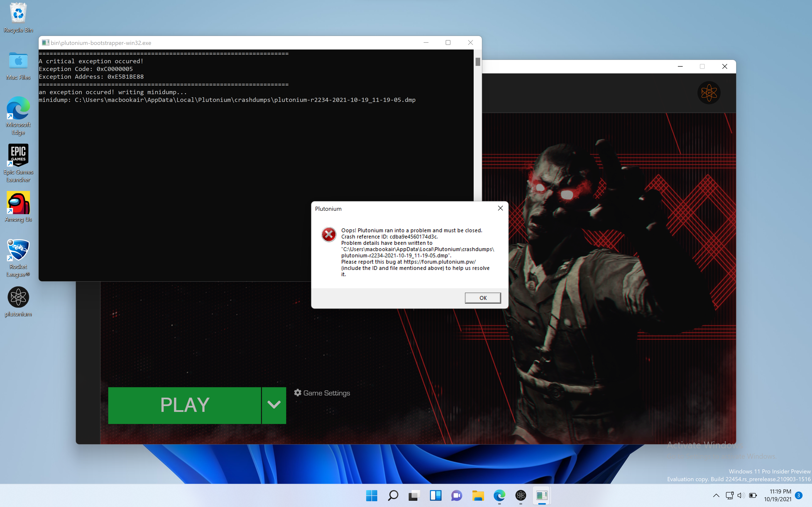Image resolution: width=812 pixels, height=507 pixels.
Task: Show hidden system tray icons chevron
Action: [716, 495]
